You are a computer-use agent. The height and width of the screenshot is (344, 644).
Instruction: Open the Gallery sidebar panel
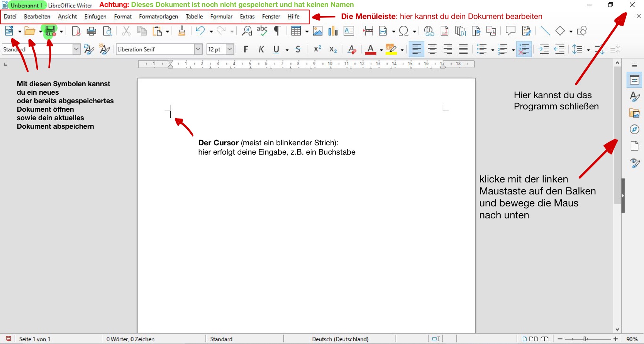(x=634, y=113)
